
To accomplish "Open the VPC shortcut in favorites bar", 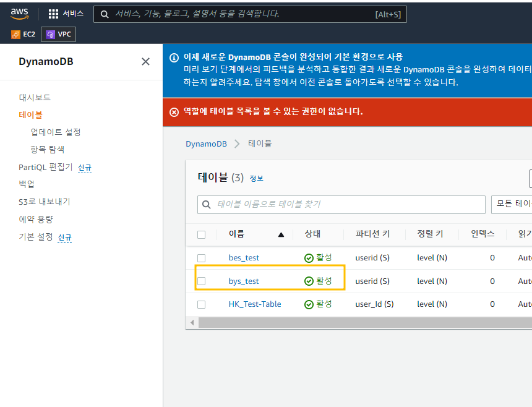I will click(x=58, y=34).
